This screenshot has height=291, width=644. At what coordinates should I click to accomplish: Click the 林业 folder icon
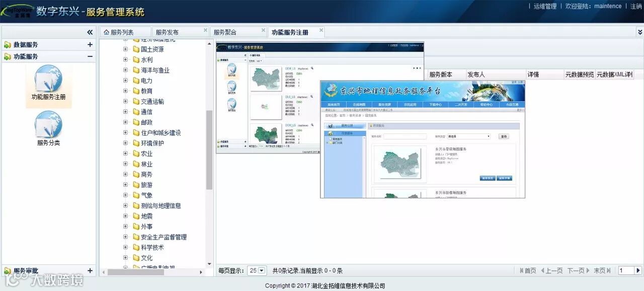(136, 164)
